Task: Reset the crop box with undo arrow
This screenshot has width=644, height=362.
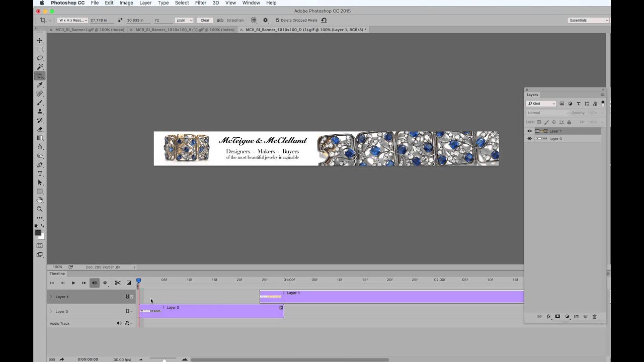Action: 324,20
